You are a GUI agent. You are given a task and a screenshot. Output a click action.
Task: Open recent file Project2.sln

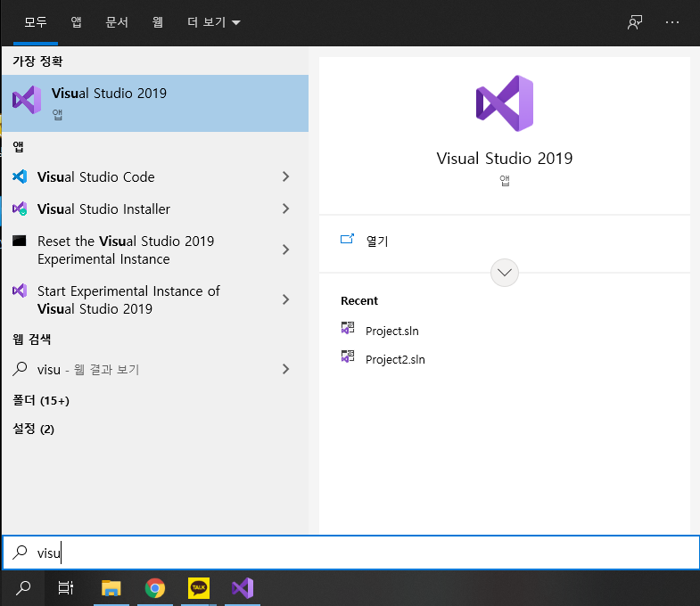(395, 360)
